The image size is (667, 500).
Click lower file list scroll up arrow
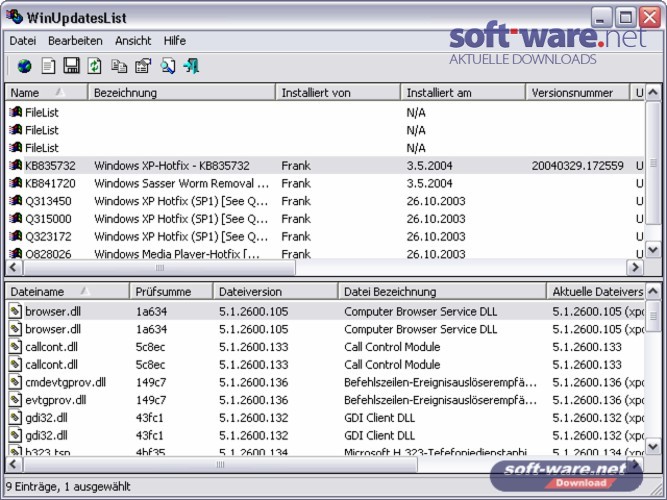[x=653, y=291]
